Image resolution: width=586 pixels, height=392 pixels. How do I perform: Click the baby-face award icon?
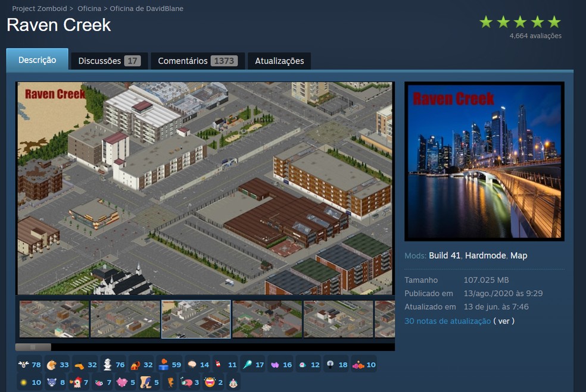tap(233, 382)
